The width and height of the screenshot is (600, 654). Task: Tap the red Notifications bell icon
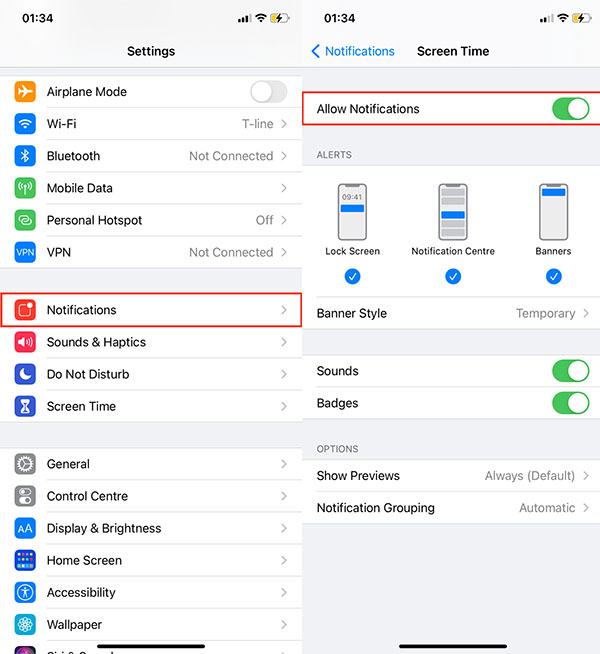point(25,310)
